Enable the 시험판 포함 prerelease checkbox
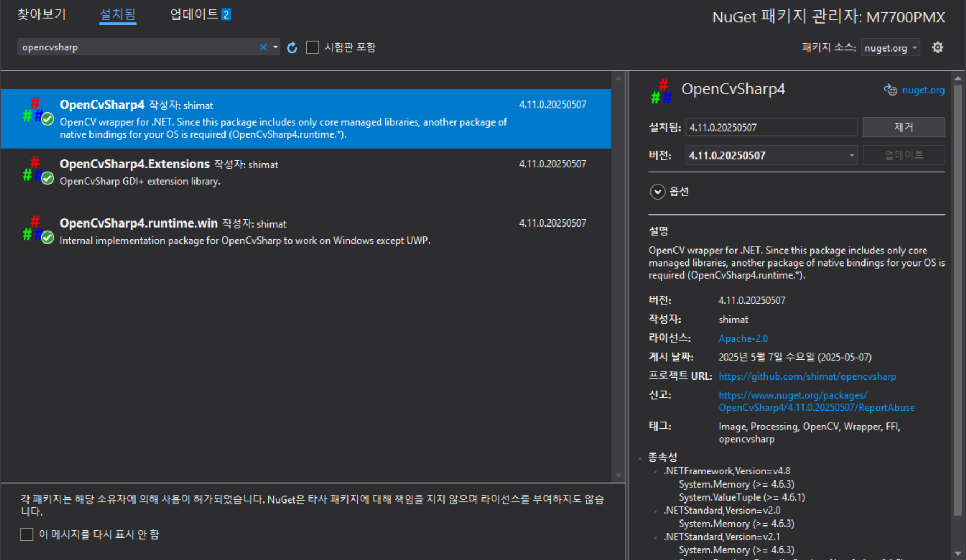Viewport: 966px width, 560px height. tap(312, 47)
